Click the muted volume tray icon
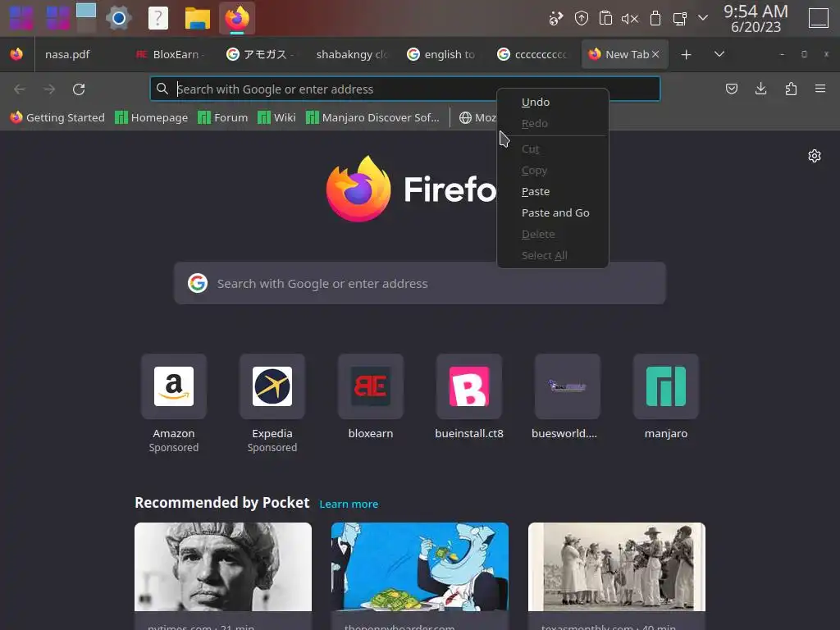 630,19
